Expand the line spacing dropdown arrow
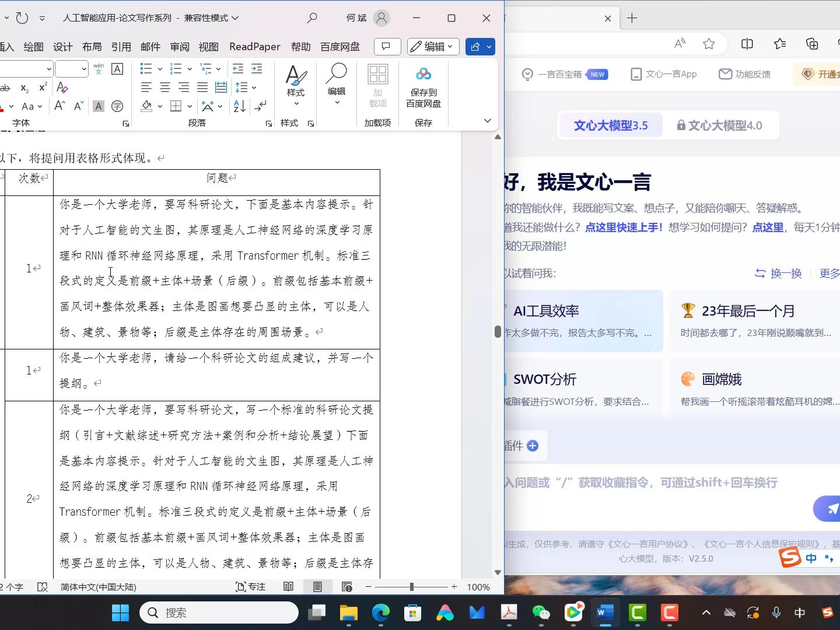This screenshot has height=630, width=840. click(254, 87)
